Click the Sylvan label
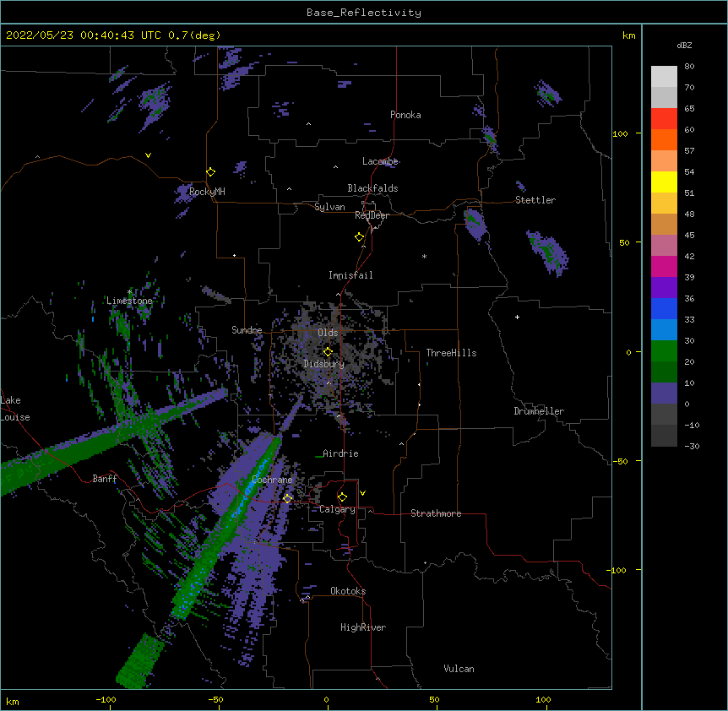 (x=329, y=207)
